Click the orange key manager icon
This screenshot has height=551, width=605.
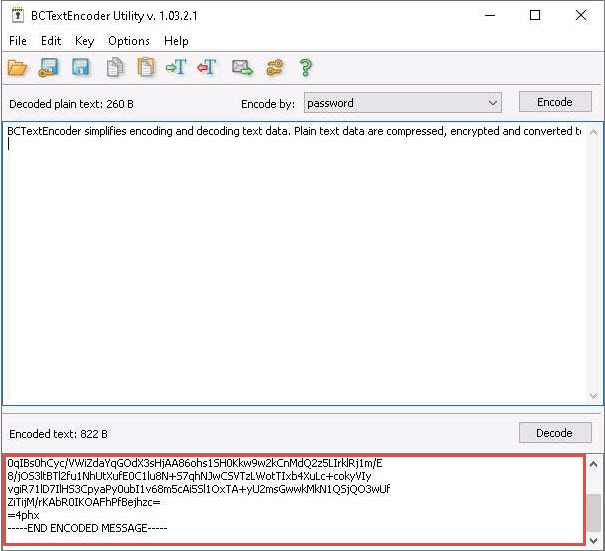(x=274, y=68)
